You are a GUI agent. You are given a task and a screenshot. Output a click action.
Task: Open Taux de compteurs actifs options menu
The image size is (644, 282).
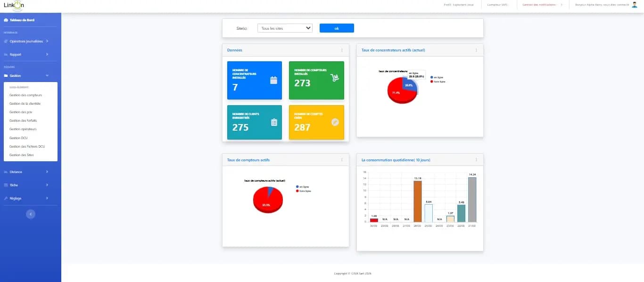[342, 160]
